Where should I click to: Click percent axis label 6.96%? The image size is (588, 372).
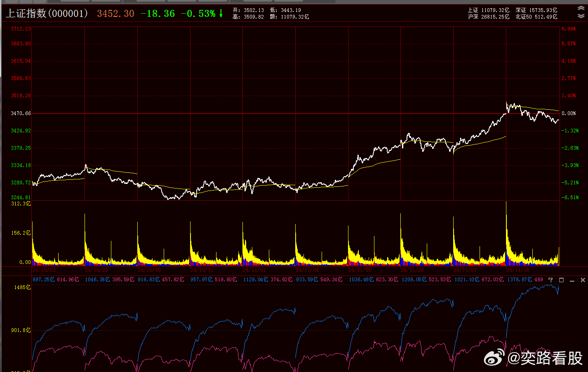(x=569, y=29)
